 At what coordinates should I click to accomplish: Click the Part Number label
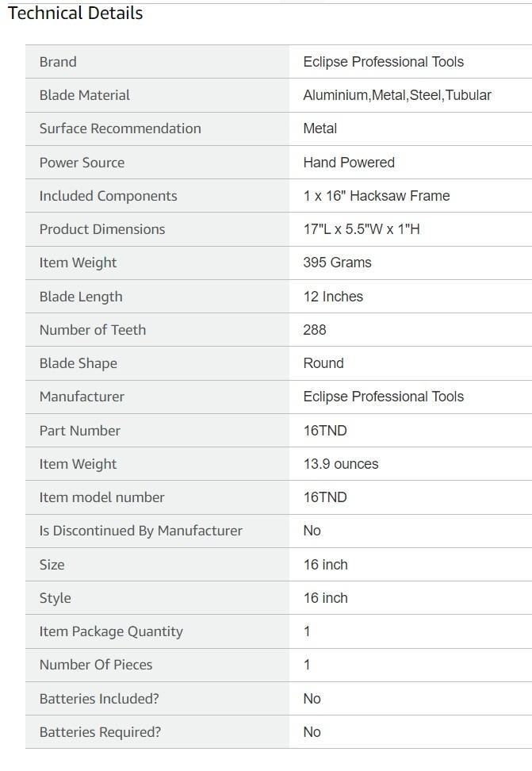[80, 431]
